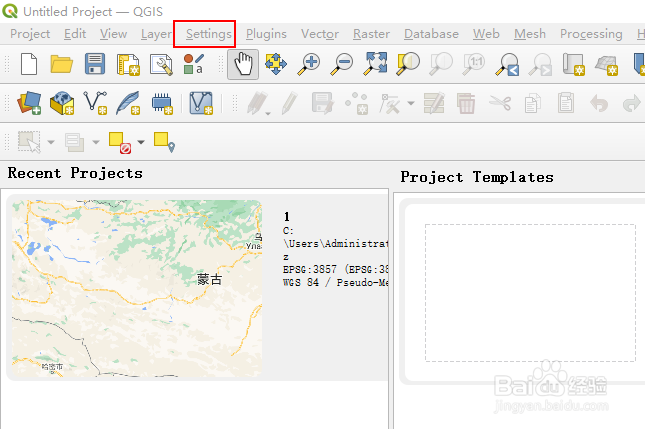Screen dimensions: 645x429
Task: Click the New 3D Map View icon
Action: 606,65
